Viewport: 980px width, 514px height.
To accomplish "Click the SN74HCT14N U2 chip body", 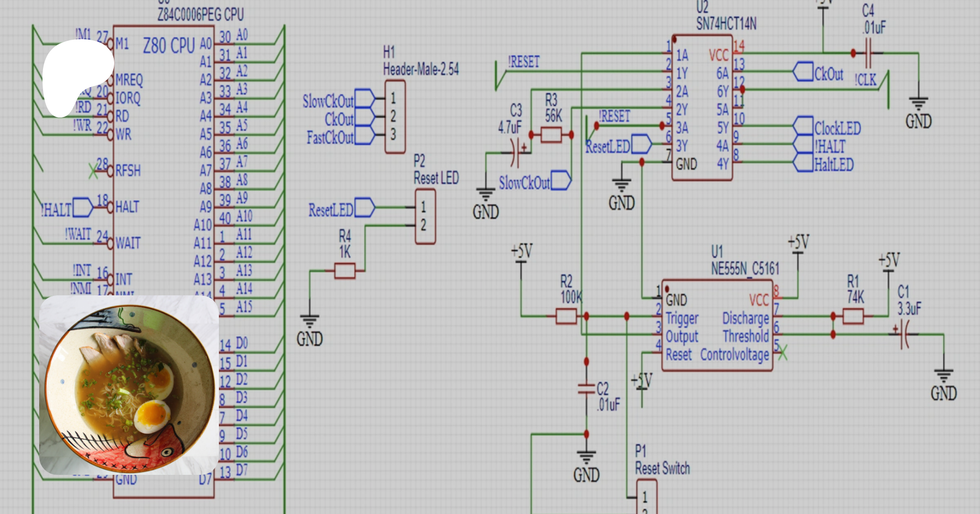I will coord(702,109).
